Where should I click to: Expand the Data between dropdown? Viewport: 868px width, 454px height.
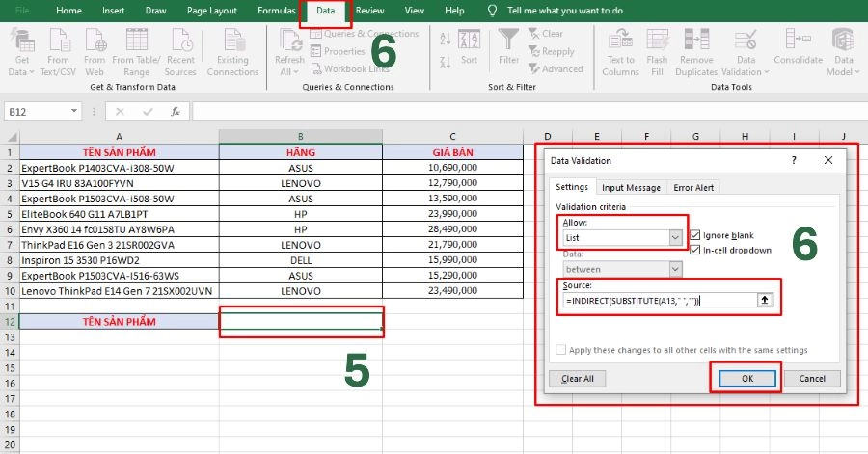point(675,269)
